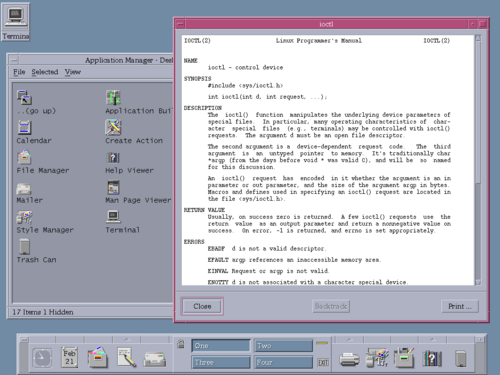This screenshot has width=500, height=375.
Task: Expand the subpanel arrow above the text editor icon
Action: point(127,339)
